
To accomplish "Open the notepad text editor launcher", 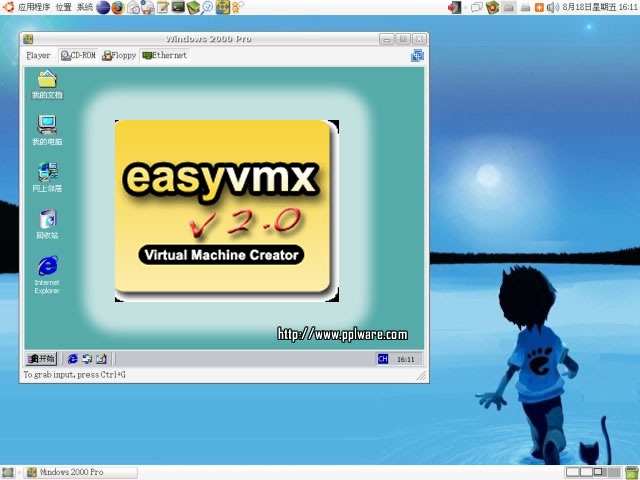I will (x=163, y=7).
